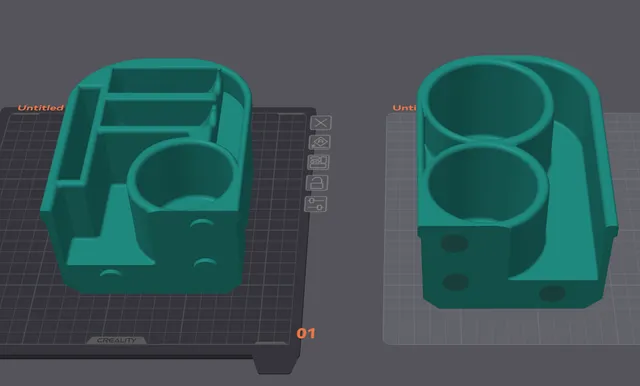Toggle the plate lock icon
Image resolution: width=640 pixels, height=386 pixels.
pyautogui.click(x=317, y=182)
